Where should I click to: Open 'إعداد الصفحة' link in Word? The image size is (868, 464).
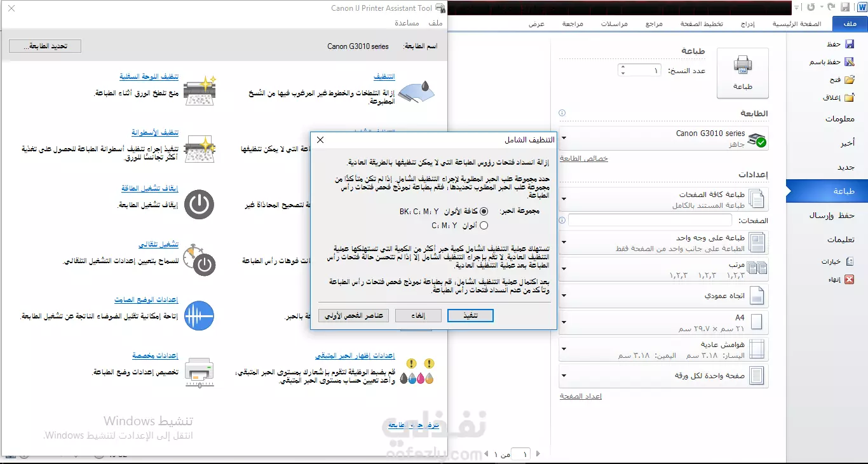coord(581,396)
